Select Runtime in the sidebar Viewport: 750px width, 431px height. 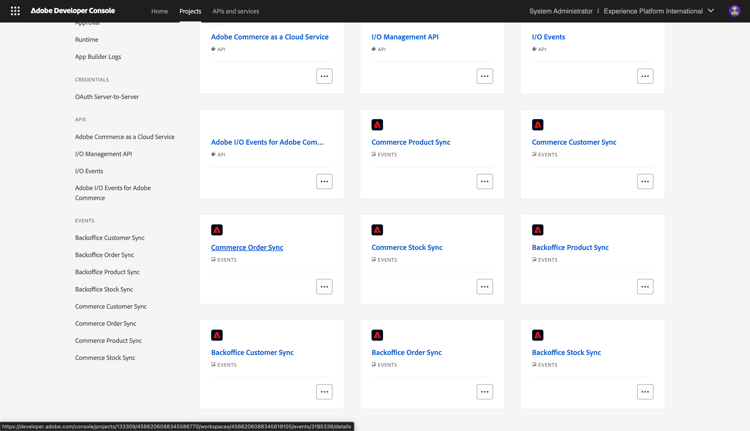[87, 40]
